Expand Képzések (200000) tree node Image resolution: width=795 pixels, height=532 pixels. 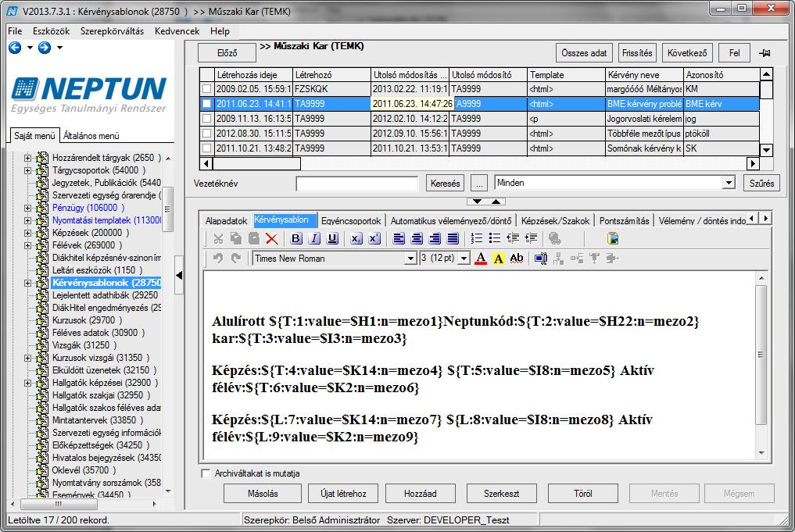28,233
